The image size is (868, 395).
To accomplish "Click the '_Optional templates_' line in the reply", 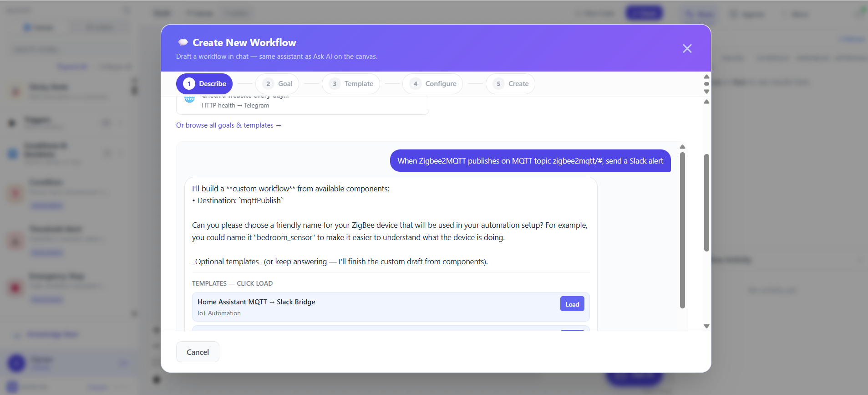I will click(340, 262).
